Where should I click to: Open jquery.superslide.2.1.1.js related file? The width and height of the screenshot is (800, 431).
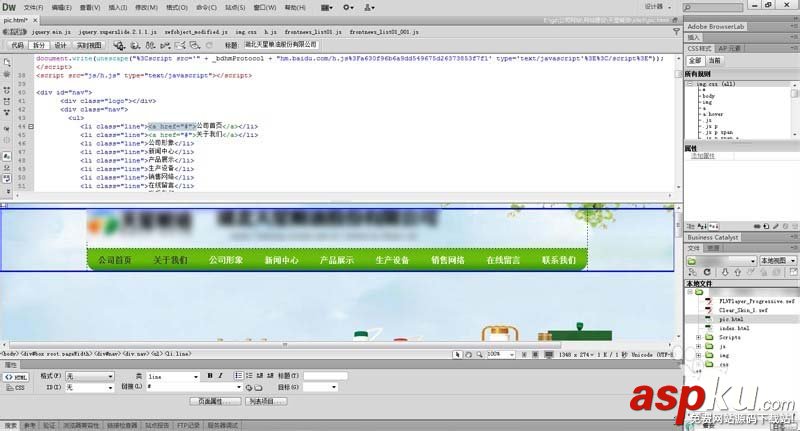pos(118,32)
